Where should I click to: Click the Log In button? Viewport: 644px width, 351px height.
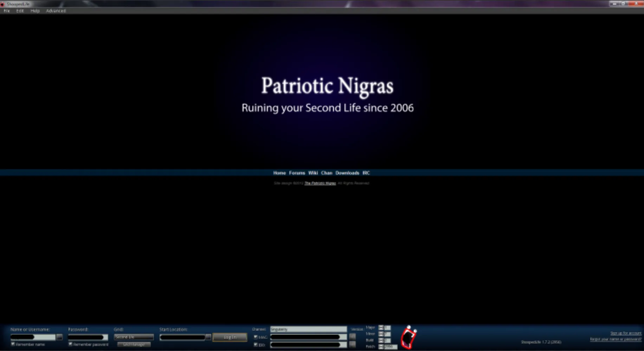230,337
